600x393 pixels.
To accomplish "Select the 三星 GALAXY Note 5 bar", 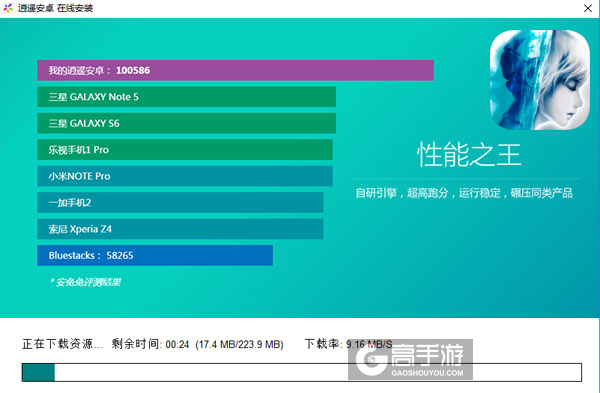I will (186, 97).
